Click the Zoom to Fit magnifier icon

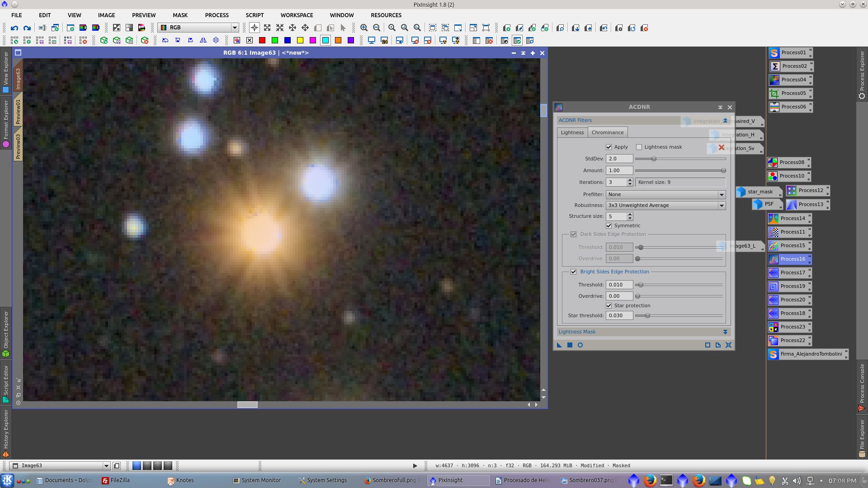[392, 28]
